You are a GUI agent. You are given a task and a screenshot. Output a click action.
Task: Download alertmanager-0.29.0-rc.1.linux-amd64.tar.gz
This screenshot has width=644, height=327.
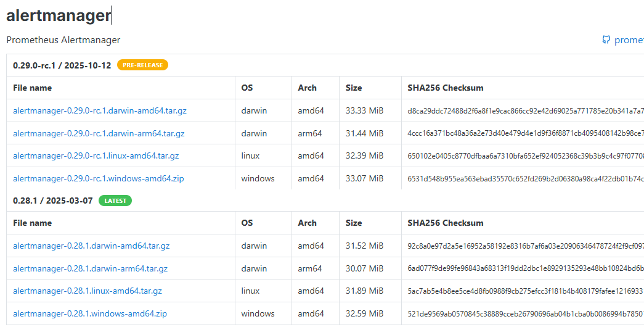[96, 156]
